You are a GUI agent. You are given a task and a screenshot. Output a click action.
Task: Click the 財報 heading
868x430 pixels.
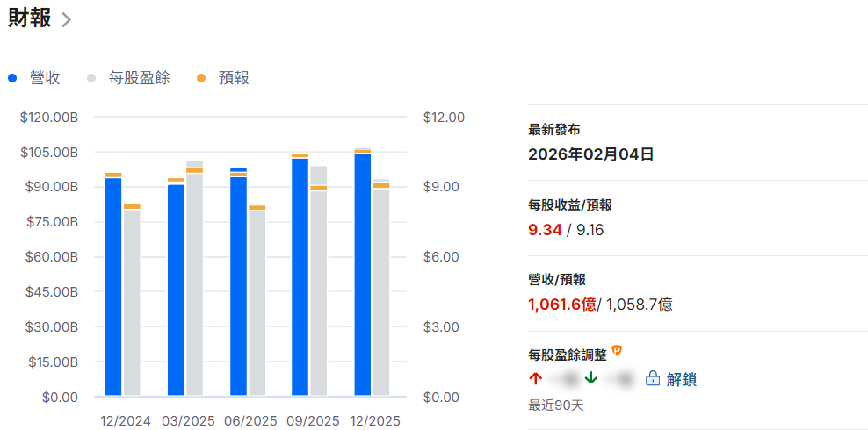(x=29, y=18)
